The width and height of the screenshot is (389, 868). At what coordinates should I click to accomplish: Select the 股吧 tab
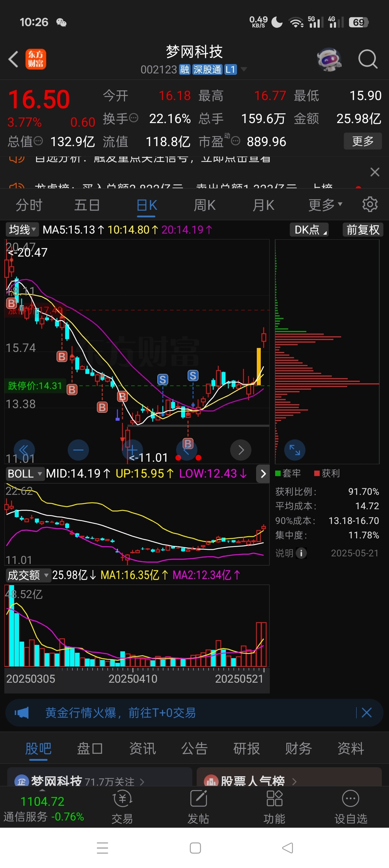(x=38, y=749)
